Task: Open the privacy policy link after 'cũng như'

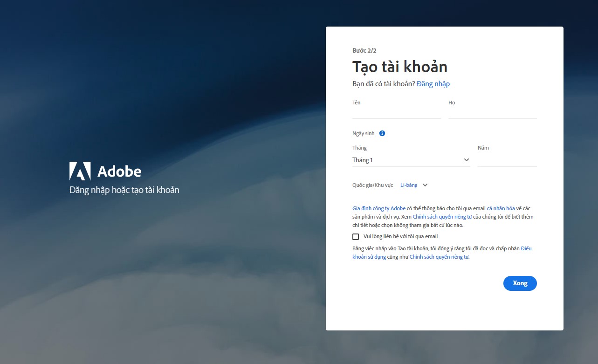Action: (x=439, y=257)
